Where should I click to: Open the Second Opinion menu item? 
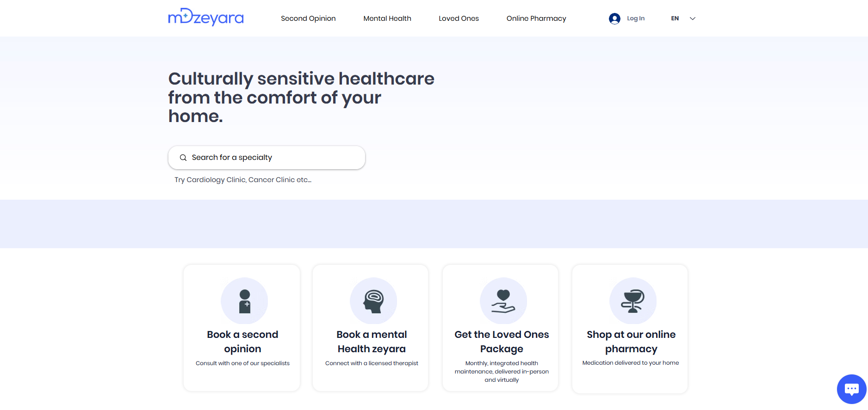308,18
